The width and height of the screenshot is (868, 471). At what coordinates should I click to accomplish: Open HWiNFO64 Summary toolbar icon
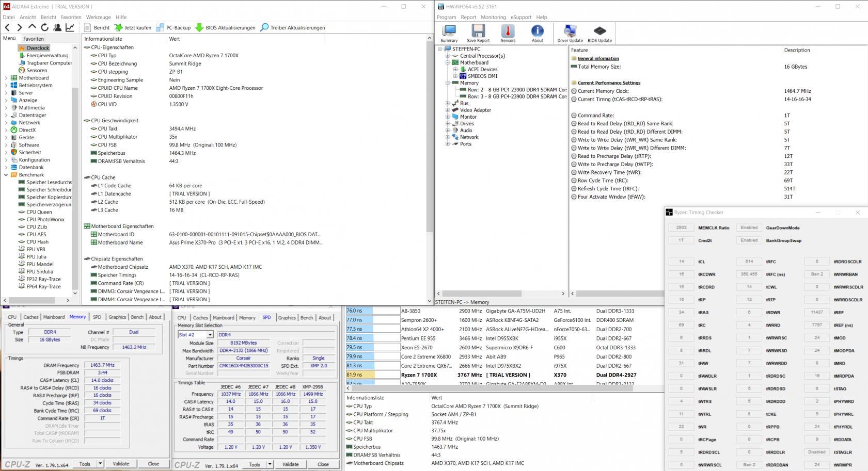(x=449, y=34)
